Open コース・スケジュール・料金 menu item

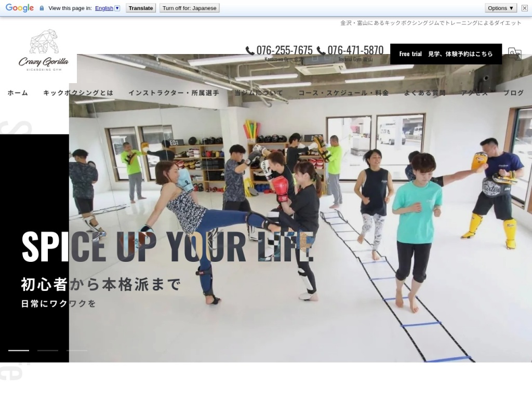click(343, 92)
